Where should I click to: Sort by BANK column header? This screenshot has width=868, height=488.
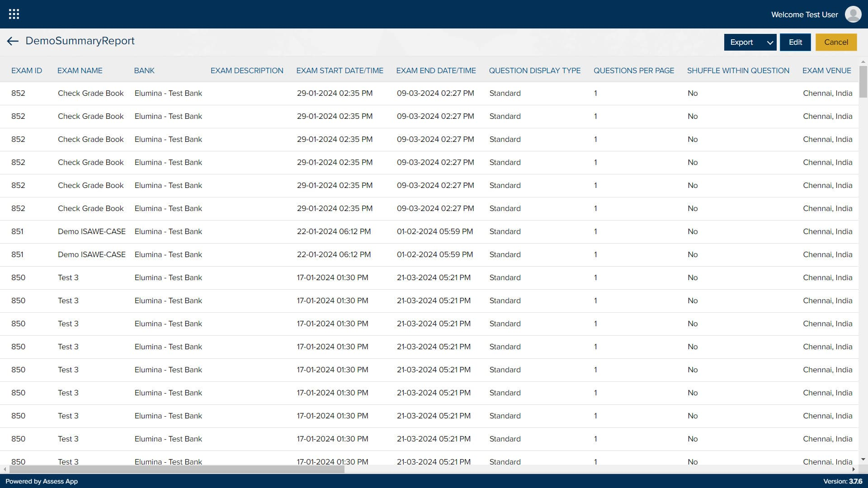(144, 70)
